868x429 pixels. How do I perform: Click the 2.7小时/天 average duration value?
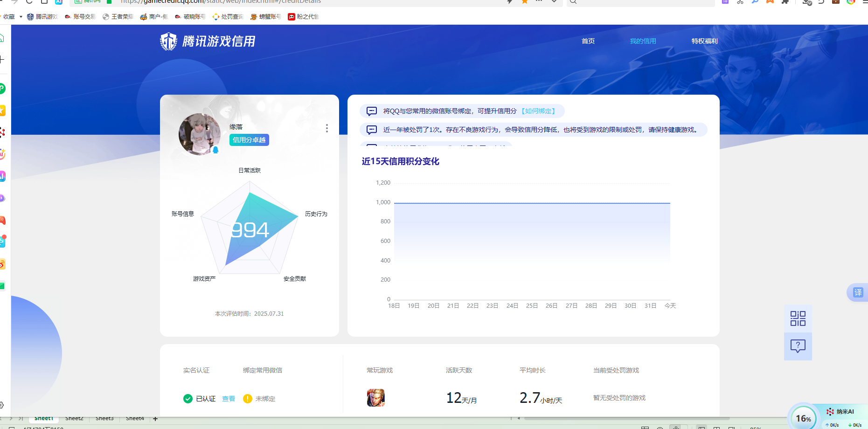click(541, 398)
